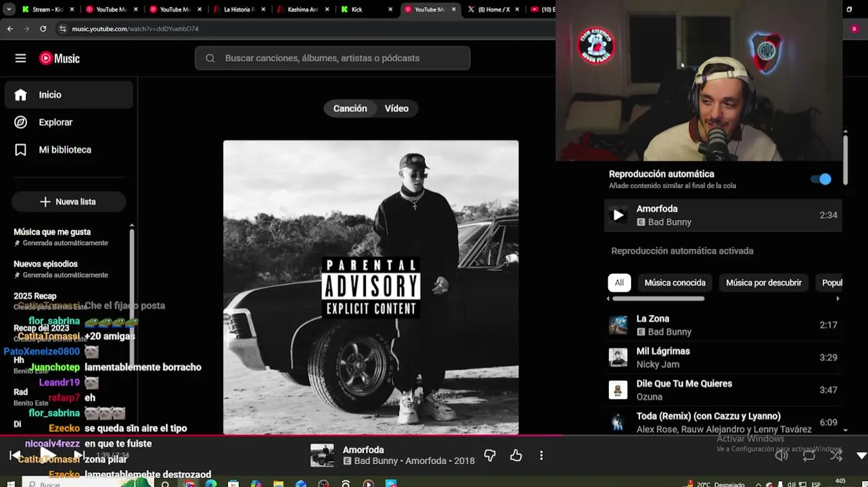Open the taskbar weather widget
The height and width of the screenshot is (487, 868).
[716, 484]
